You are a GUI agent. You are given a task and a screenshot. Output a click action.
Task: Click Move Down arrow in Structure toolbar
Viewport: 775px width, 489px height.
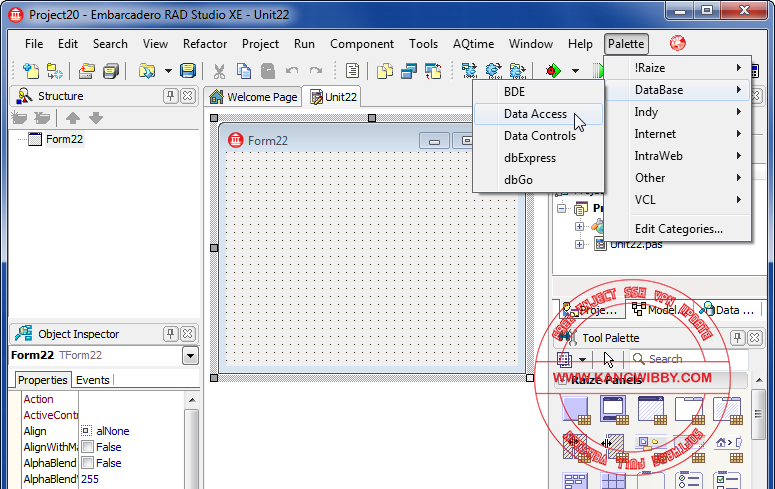click(96, 118)
